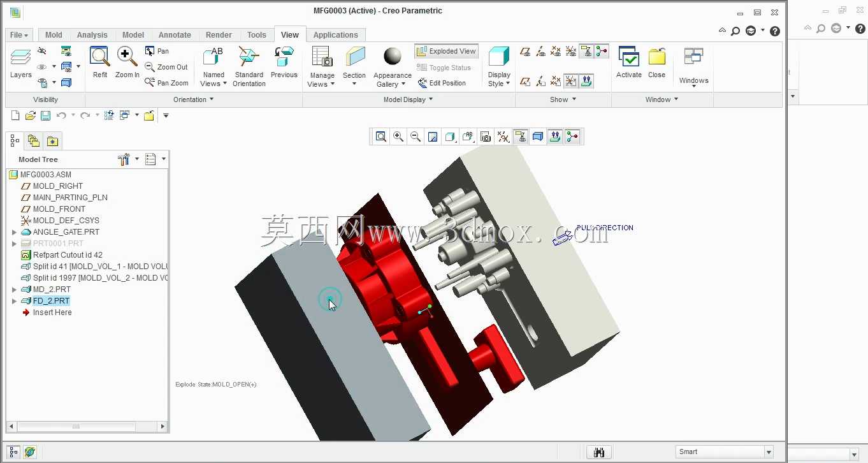Select the Zoom In tool in the ribbon
Image resolution: width=868 pixels, height=463 pixels.
click(127, 62)
